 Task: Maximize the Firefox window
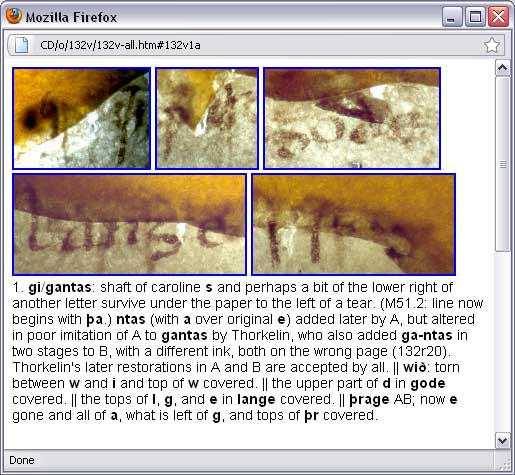pyautogui.click(x=475, y=17)
